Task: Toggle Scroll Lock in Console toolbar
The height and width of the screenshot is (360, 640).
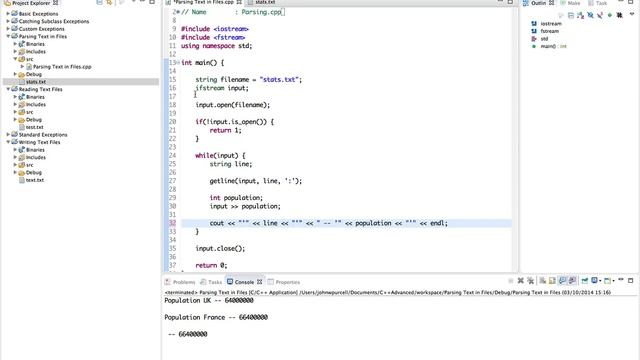Action: pos(552,280)
